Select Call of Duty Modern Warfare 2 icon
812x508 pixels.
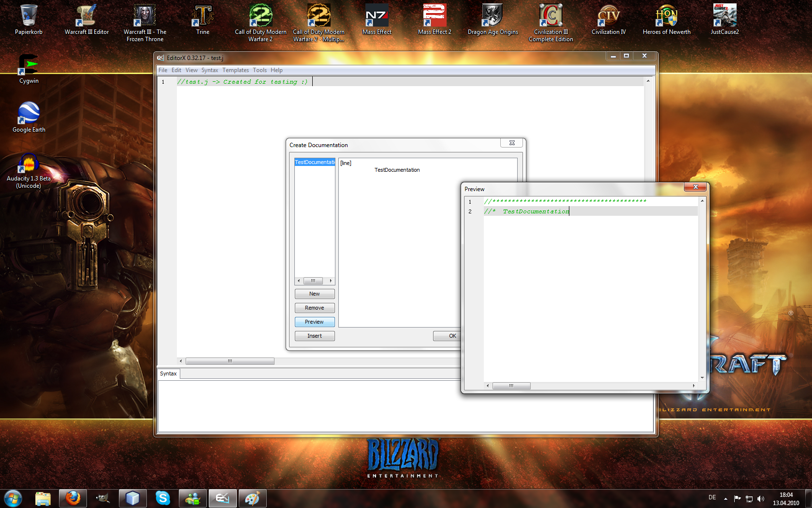click(261, 23)
